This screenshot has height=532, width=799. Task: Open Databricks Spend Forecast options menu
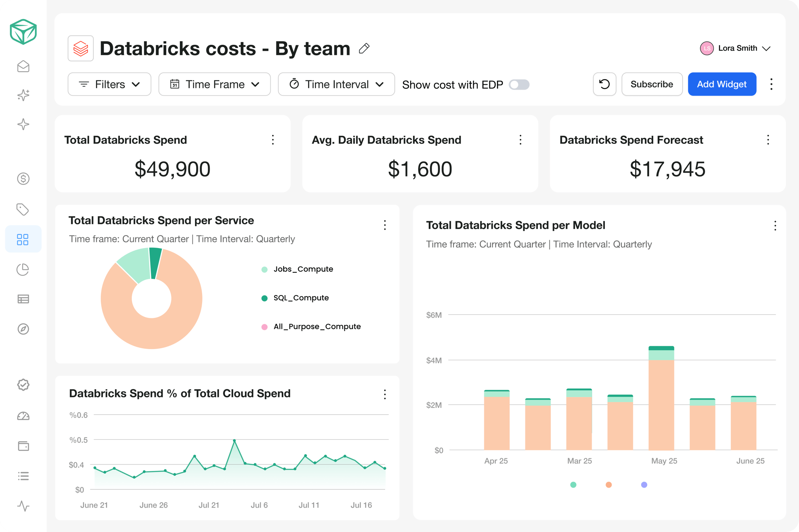click(x=768, y=140)
